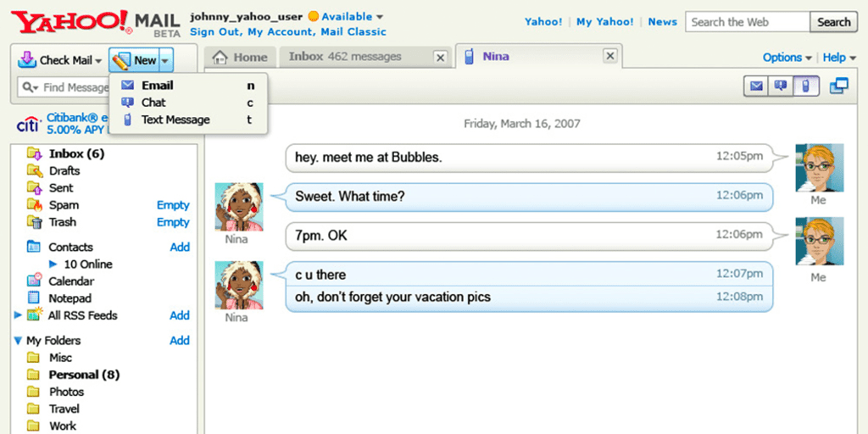Click the Trash folder icon
Viewport: 868px width, 434px height.
pyautogui.click(x=34, y=222)
